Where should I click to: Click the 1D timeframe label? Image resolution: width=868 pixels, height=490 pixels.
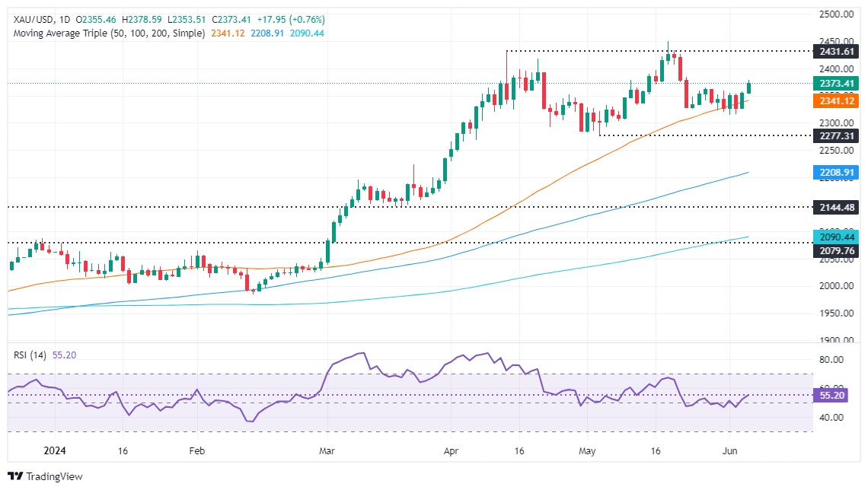[x=64, y=19]
